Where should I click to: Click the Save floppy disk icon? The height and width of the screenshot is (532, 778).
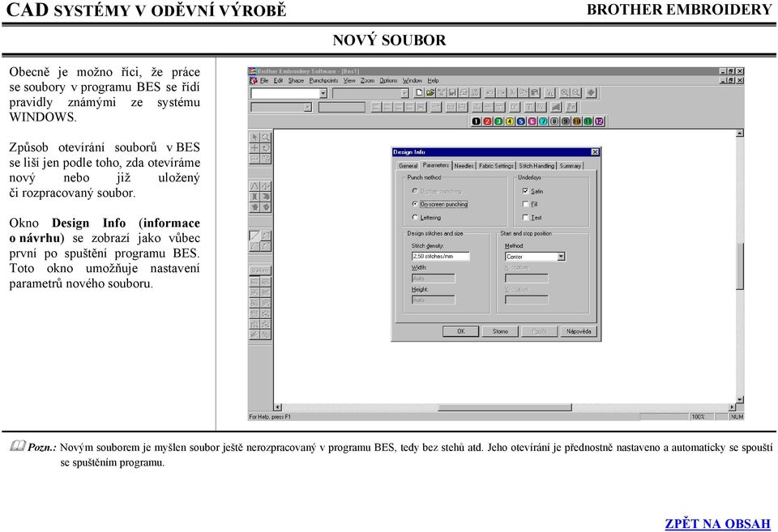point(452,93)
